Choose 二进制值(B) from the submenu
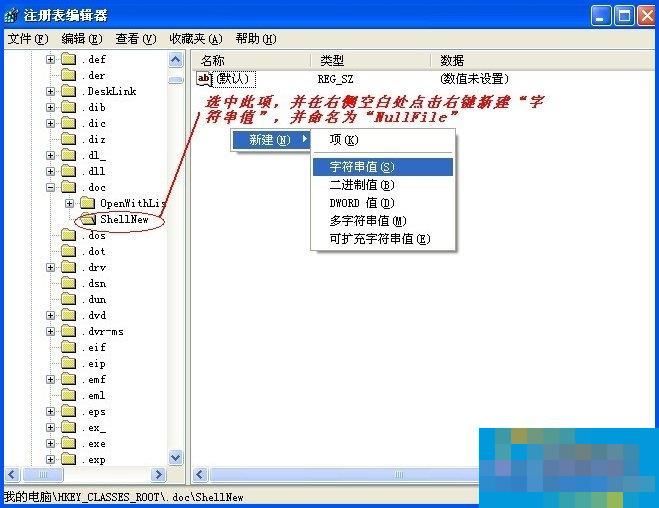659x508 pixels. pyautogui.click(x=383, y=185)
